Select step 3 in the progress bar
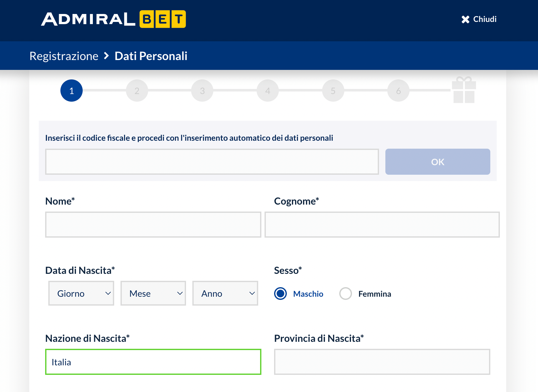538x392 pixels. click(202, 91)
